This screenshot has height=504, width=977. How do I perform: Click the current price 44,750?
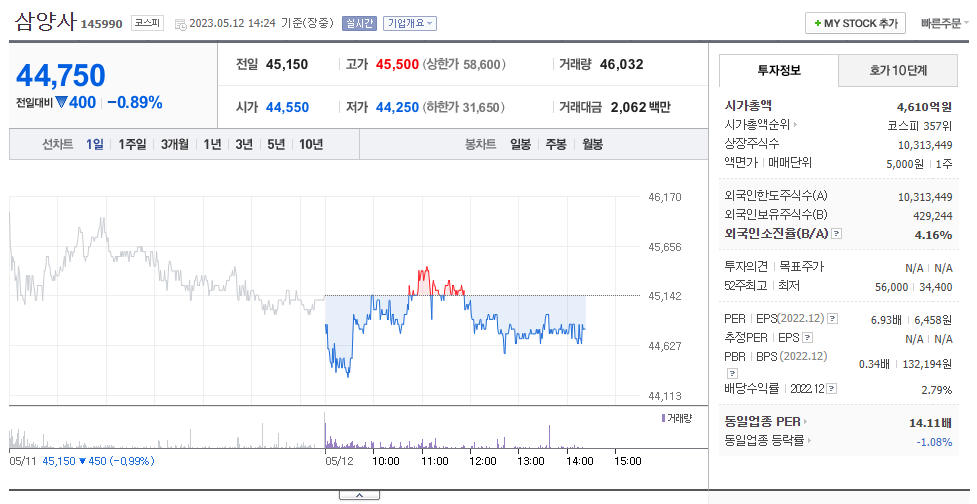(61, 76)
